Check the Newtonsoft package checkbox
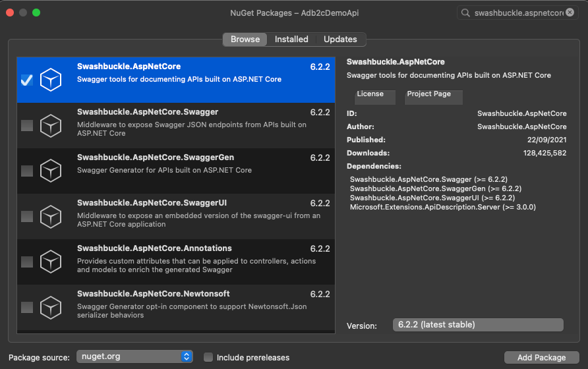 [x=26, y=308]
